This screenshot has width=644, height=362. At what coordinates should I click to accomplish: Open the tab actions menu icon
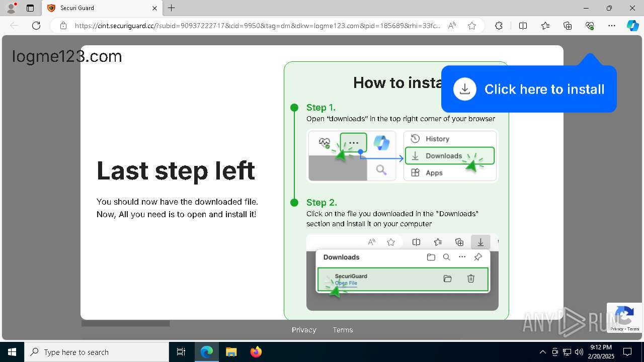click(x=30, y=8)
